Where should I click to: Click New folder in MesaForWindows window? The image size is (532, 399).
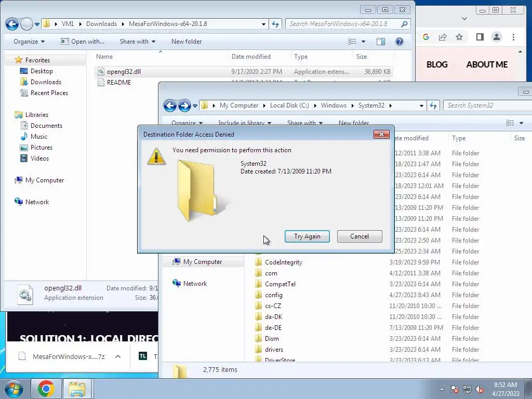[187, 42]
